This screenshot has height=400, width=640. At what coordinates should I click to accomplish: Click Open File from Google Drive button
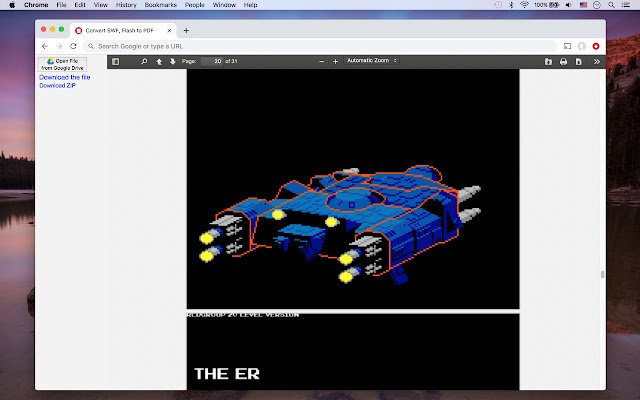(x=62, y=64)
